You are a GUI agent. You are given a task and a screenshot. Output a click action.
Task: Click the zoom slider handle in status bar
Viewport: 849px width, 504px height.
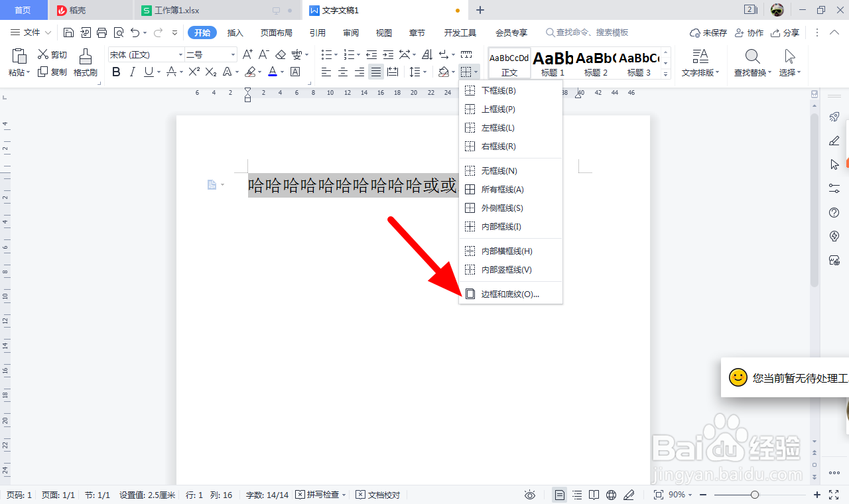pyautogui.click(x=755, y=495)
